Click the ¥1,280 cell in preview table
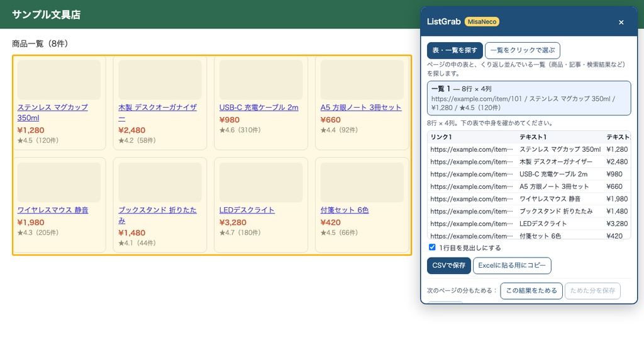Screen dimensions: 644x347 [617, 149]
